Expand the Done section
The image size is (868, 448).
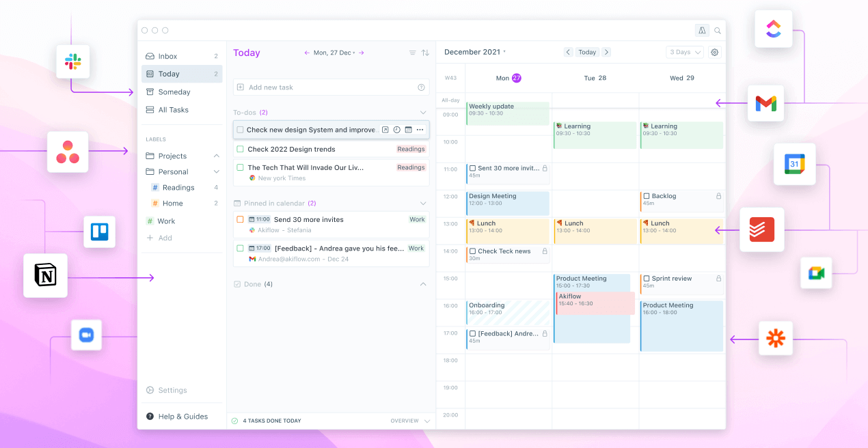(x=422, y=284)
